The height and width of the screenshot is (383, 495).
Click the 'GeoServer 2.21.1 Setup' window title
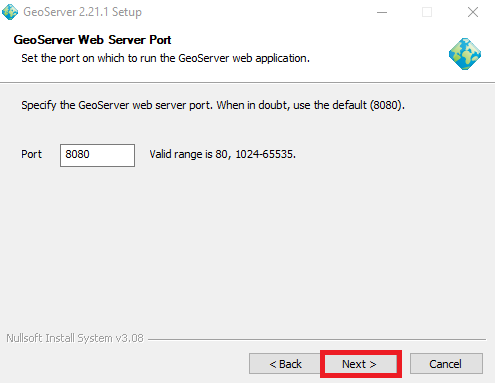point(82,12)
